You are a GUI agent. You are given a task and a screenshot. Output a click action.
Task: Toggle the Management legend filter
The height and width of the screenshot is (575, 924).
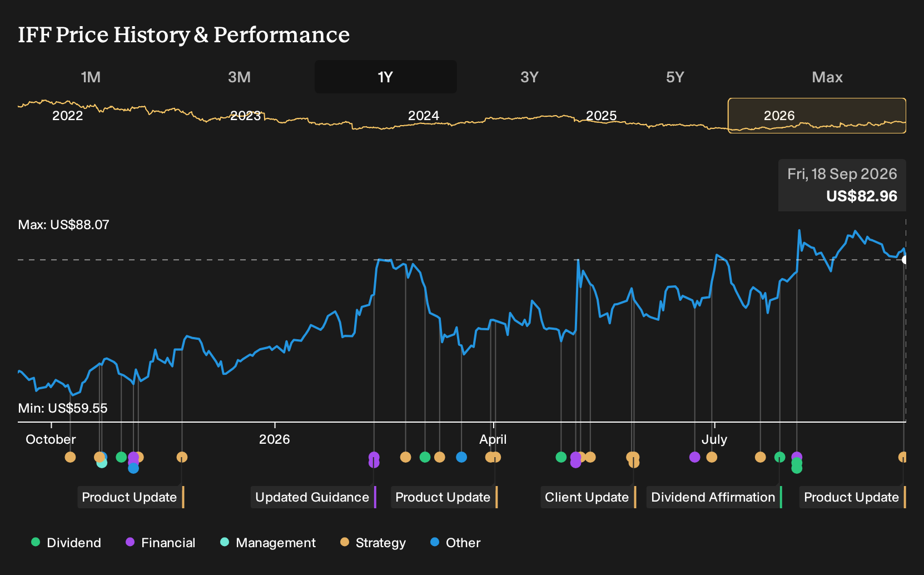268,543
